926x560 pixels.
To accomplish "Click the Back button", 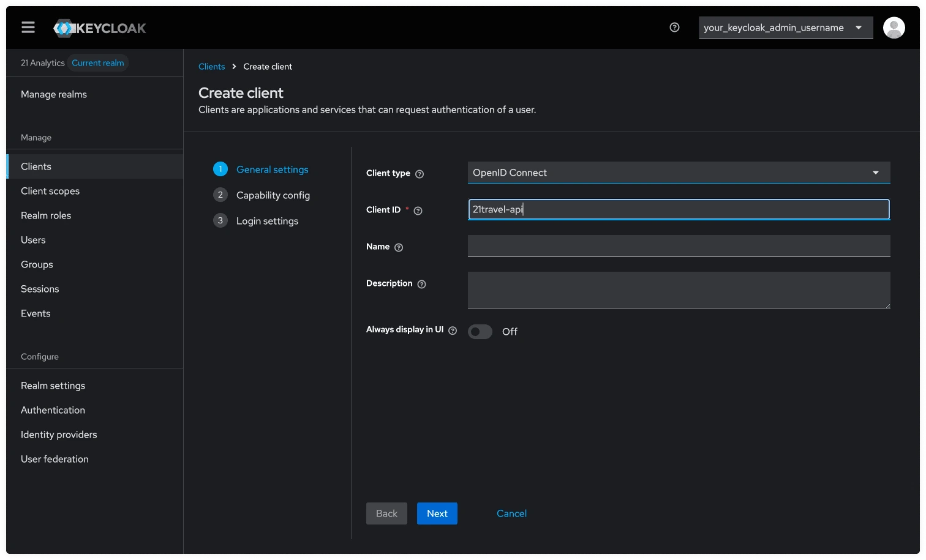I will [386, 513].
